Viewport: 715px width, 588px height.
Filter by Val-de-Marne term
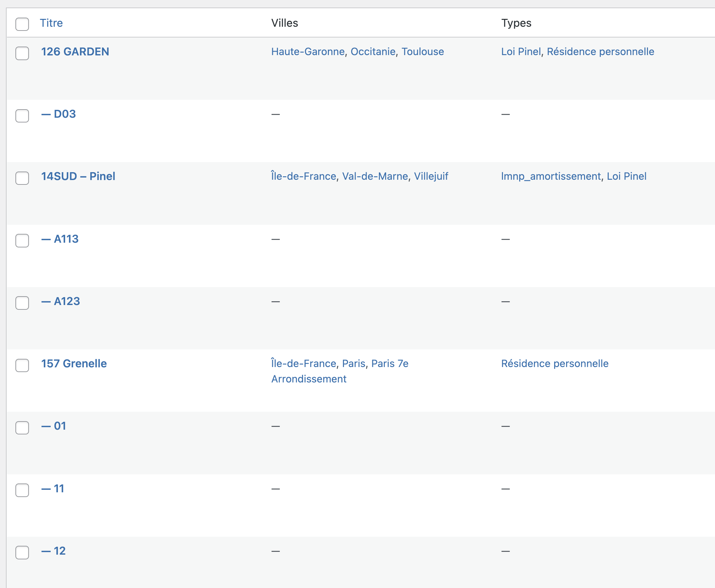[x=375, y=176]
